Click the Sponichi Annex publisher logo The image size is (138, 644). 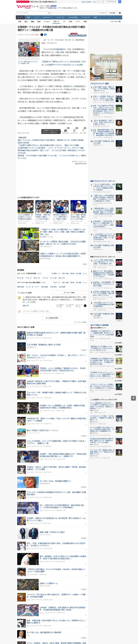77,35
